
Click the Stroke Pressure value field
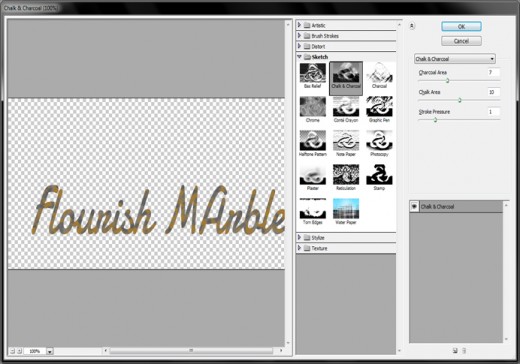[493, 112]
